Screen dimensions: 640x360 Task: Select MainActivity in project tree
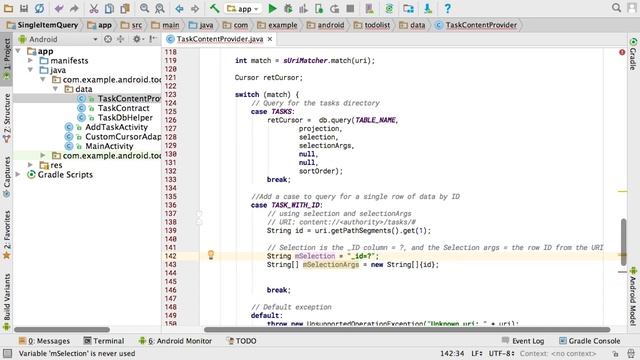[109, 146]
